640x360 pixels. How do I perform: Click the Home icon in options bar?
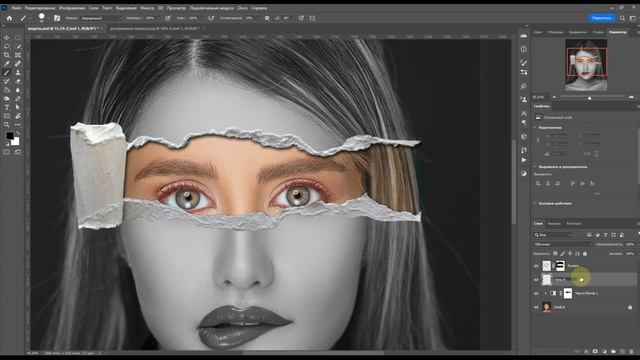click(9, 18)
